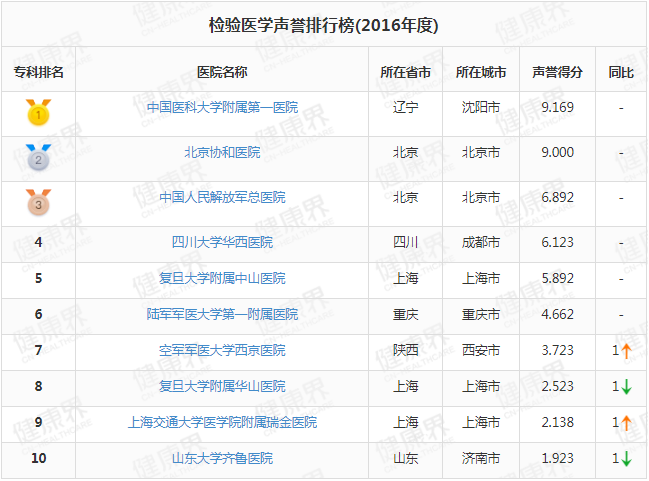The height and width of the screenshot is (481, 649).
Task: Click the orange up arrow for rank 7
Action: [626, 350]
